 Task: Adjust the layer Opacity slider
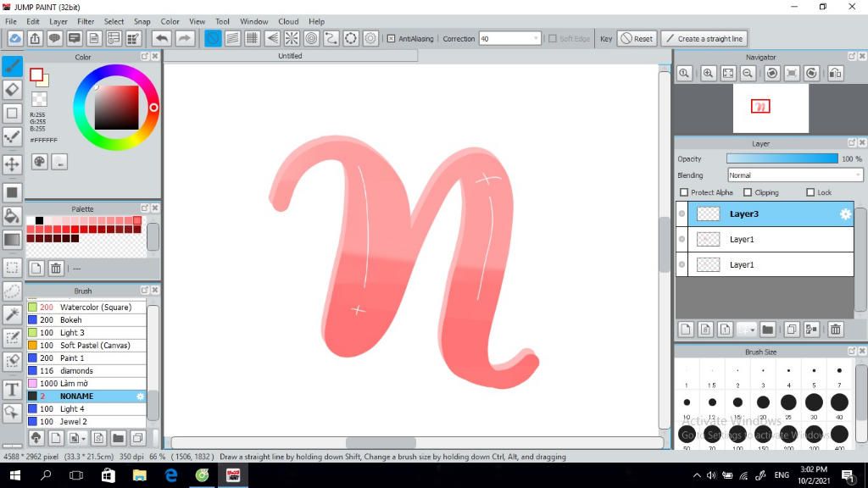782,158
